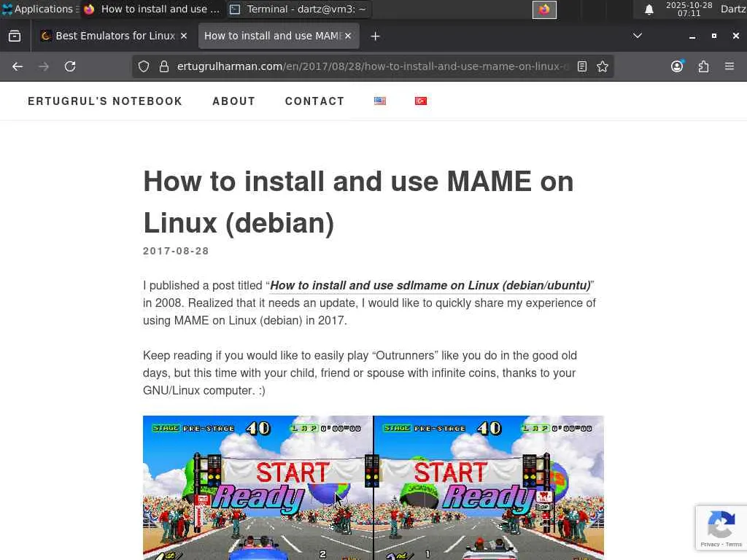Bookmark this page with the star
The image size is (747, 560).
[603, 66]
